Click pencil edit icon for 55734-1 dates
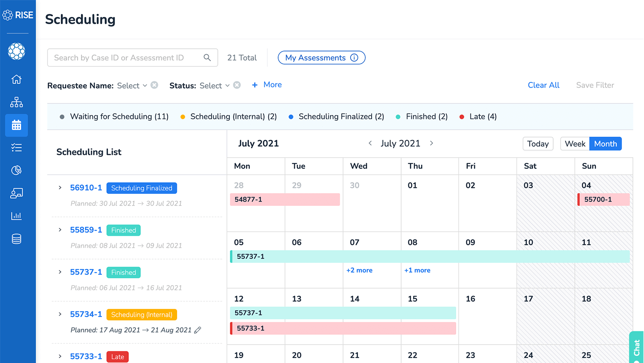Screen dimensions: 644x363 coord(198,330)
